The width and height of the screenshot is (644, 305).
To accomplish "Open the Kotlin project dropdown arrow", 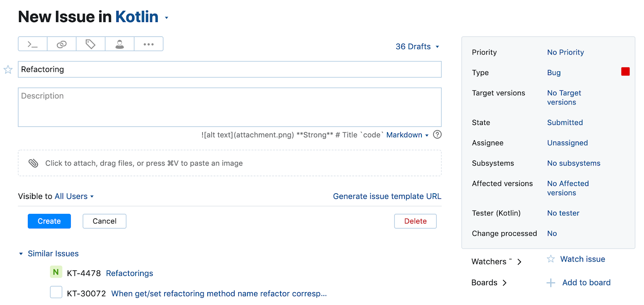I will 166,18.
